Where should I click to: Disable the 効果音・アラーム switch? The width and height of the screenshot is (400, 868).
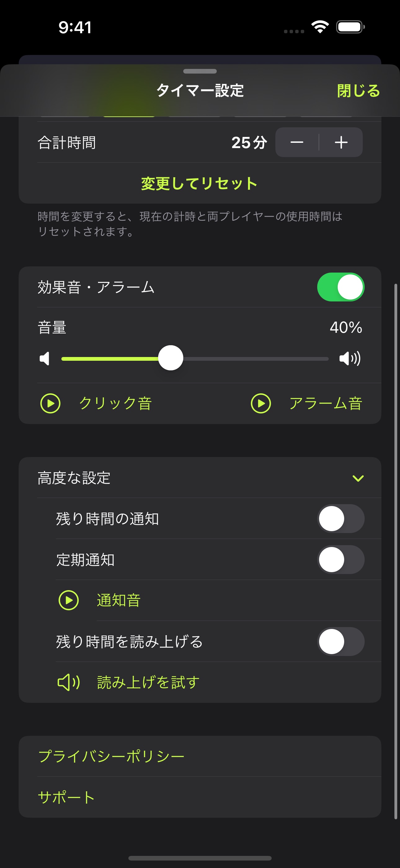341,287
